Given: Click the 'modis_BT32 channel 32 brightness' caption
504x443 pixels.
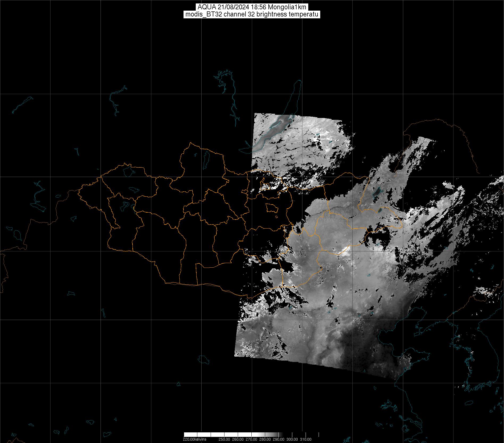Looking at the screenshot, I should (x=252, y=15).
